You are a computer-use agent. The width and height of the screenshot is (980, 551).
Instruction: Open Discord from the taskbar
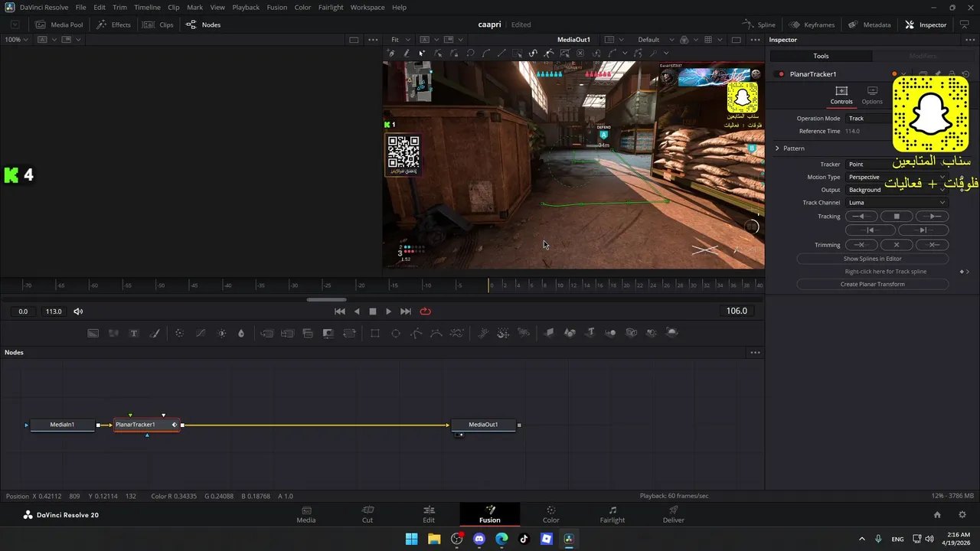[479, 539]
